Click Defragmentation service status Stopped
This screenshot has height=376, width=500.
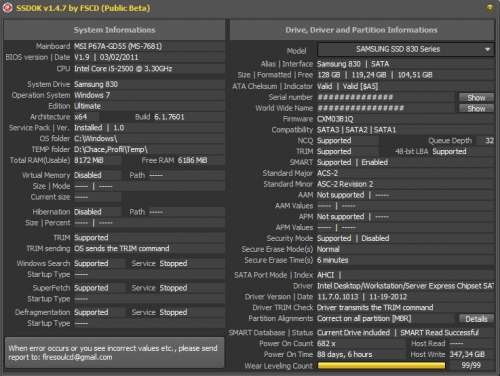pyautogui.click(x=173, y=312)
